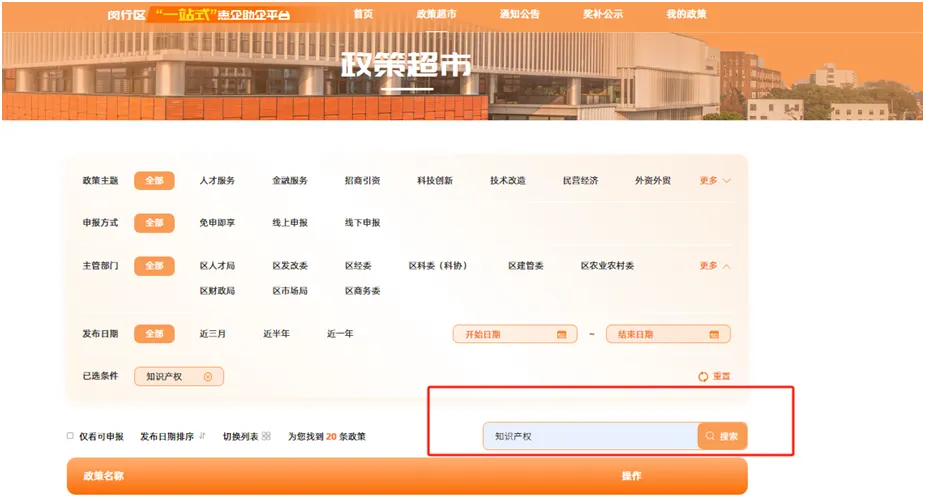
Task: Select 全部 under 政策主题
Action: 154,180
